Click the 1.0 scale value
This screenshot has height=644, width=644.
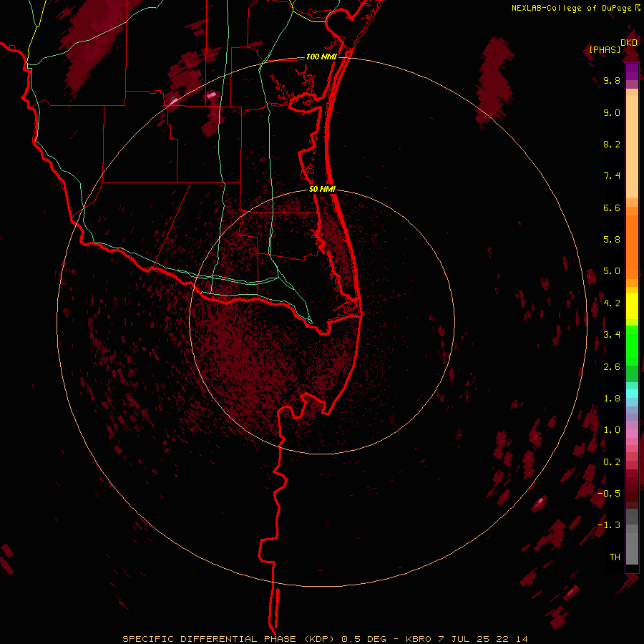tap(612, 430)
